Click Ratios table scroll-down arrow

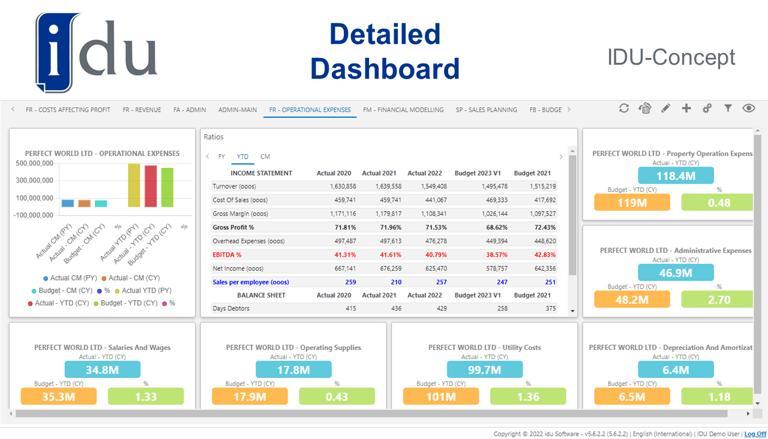pyautogui.click(x=572, y=311)
